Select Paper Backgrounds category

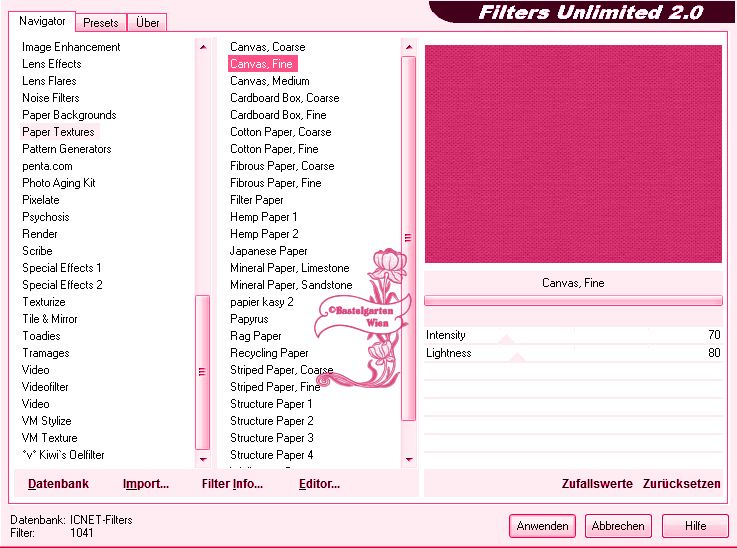69,115
